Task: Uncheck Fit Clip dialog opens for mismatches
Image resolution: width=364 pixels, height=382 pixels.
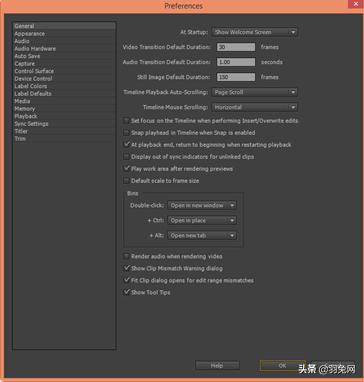Action: pyautogui.click(x=126, y=280)
